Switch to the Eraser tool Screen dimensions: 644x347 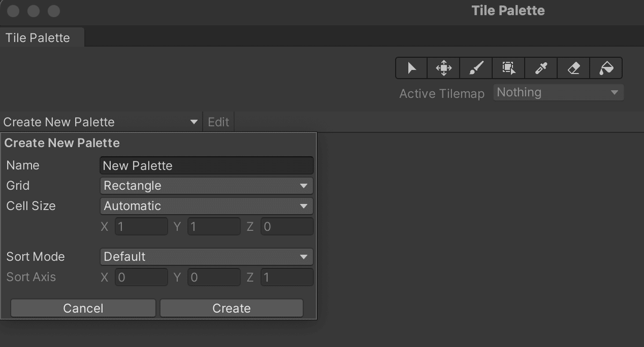(574, 68)
